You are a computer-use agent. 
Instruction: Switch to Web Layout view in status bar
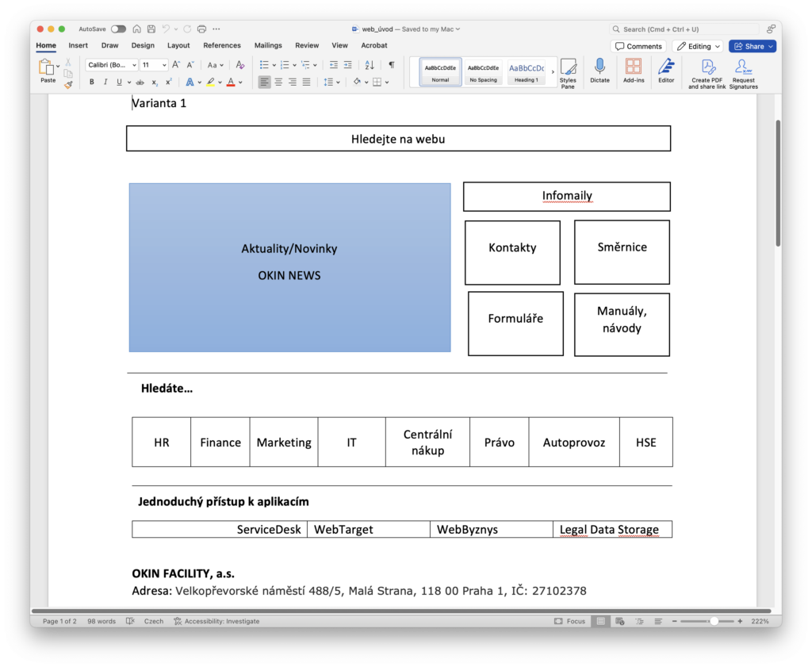pyautogui.click(x=620, y=621)
